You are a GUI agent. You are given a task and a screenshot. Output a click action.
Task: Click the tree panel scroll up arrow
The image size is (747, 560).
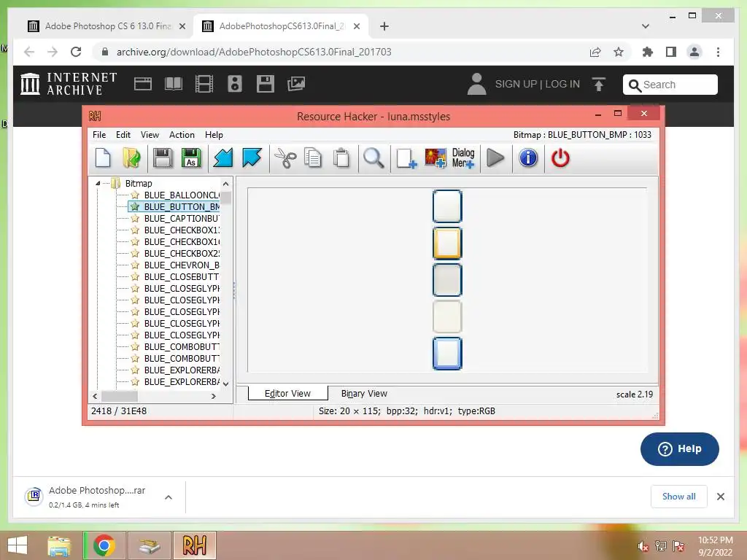coord(226,184)
